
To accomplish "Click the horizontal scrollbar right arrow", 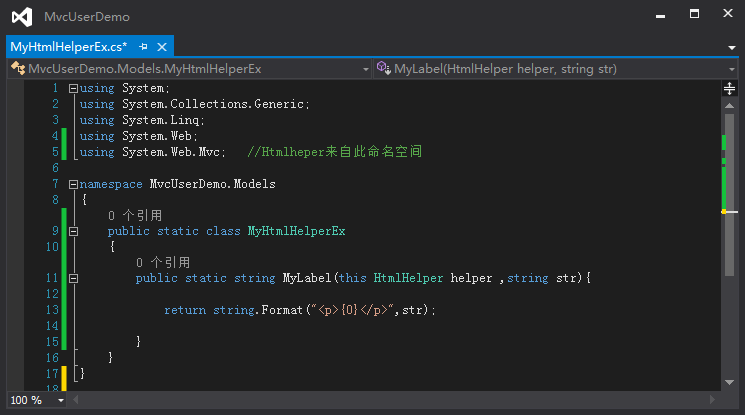I will [x=712, y=400].
